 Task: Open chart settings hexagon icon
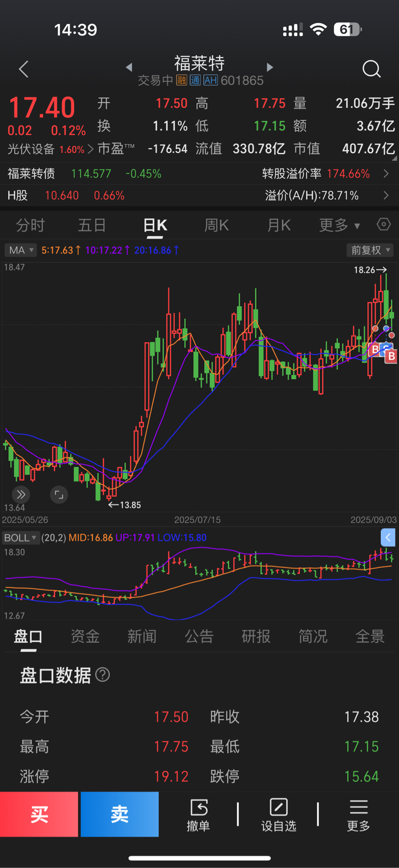(x=383, y=225)
